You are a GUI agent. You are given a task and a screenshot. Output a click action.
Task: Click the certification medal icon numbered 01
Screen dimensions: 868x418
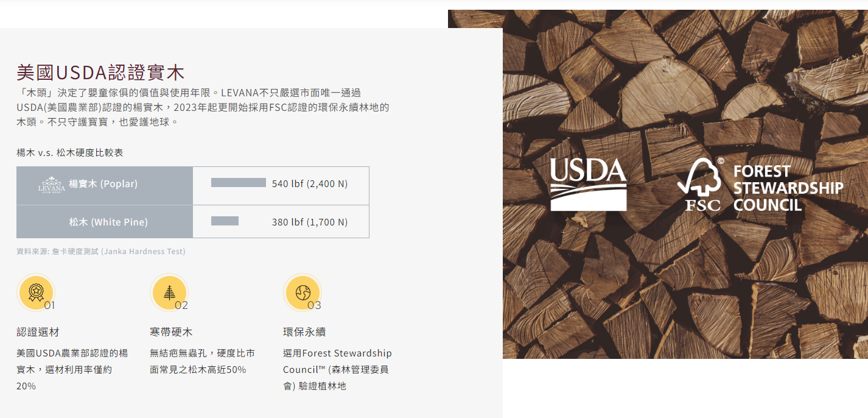[x=36, y=292]
